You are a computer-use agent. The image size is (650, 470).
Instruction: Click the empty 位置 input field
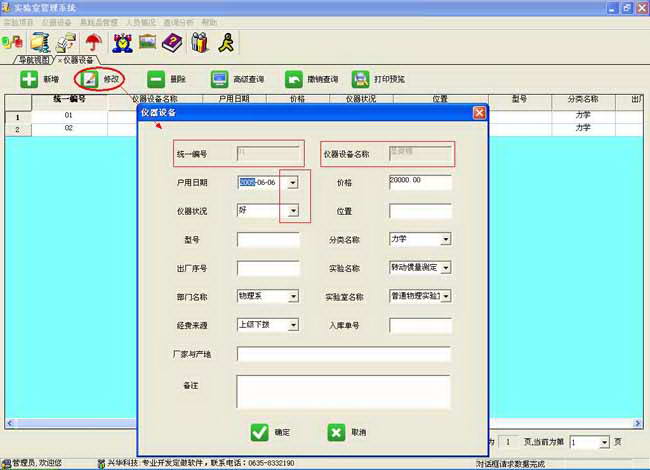[420, 211]
